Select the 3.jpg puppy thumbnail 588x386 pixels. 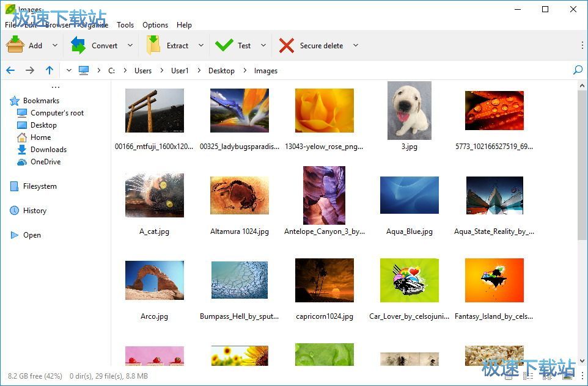[410, 111]
